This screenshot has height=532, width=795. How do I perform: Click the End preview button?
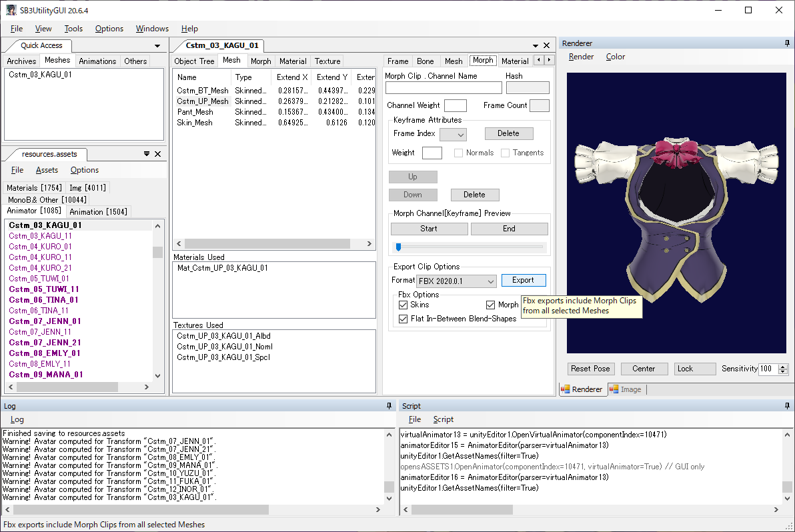pyautogui.click(x=509, y=229)
